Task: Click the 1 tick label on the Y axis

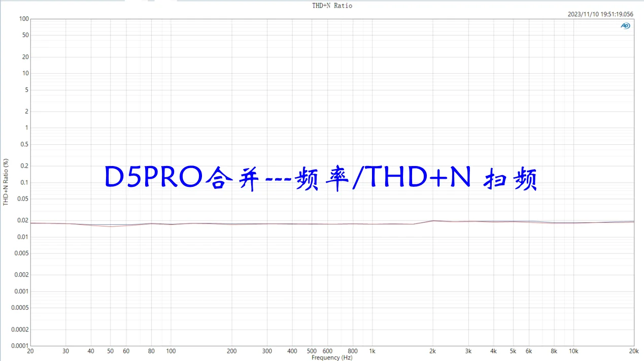Action: point(27,128)
